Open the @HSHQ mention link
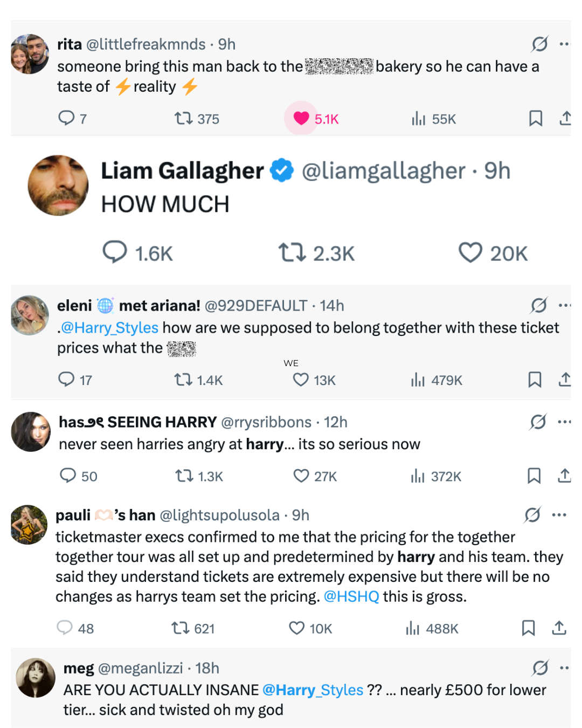This screenshot has width=582, height=728. click(x=351, y=596)
